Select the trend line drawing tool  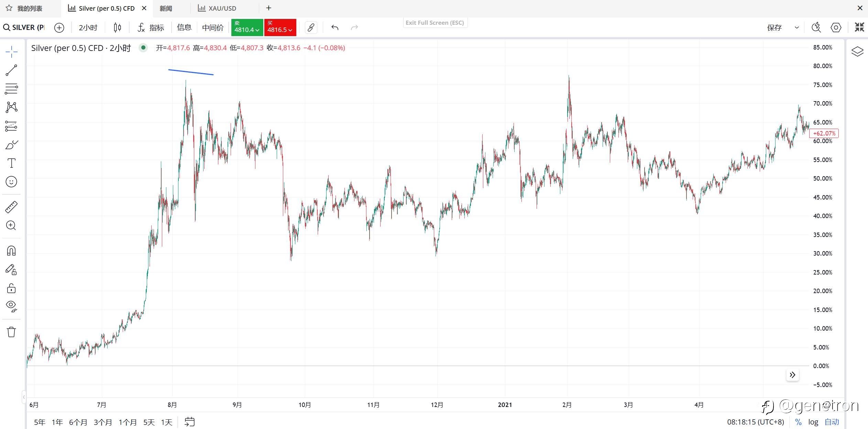point(11,70)
